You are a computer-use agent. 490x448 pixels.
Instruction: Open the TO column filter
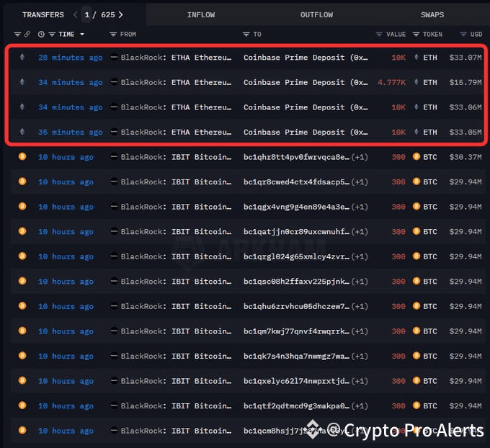246,34
